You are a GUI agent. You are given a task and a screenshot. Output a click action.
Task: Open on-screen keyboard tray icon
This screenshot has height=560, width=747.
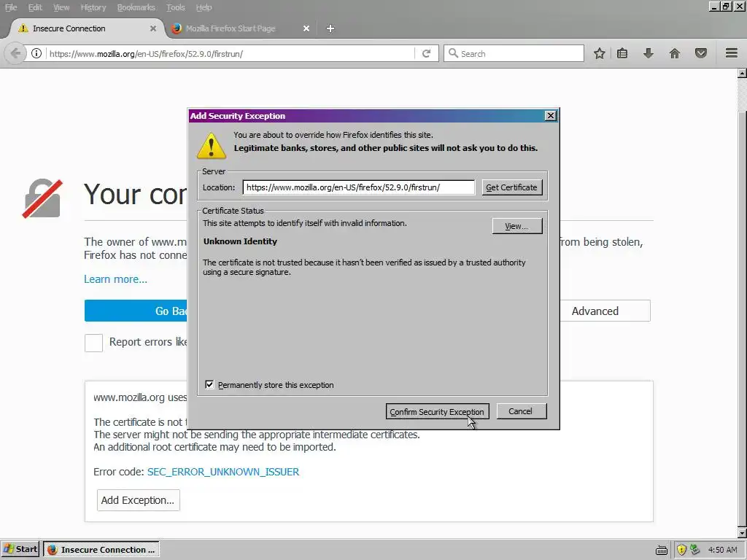pyautogui.click(x=661, y=550)
